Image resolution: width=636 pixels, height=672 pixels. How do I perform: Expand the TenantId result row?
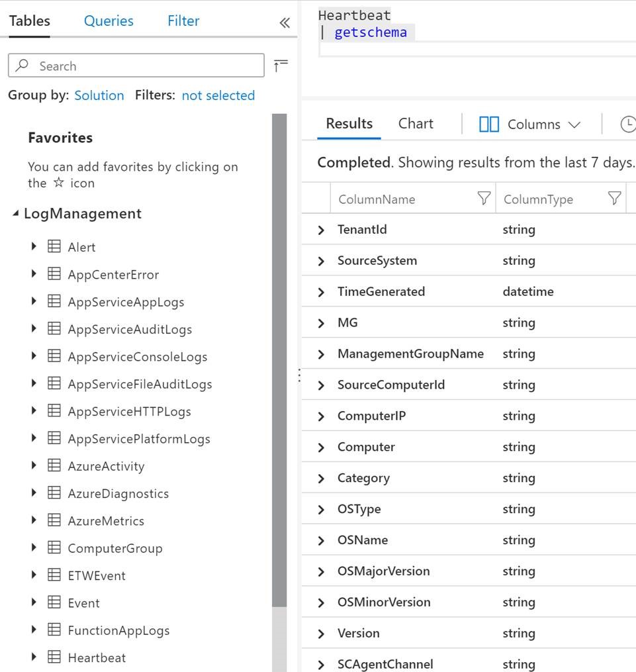320,229
